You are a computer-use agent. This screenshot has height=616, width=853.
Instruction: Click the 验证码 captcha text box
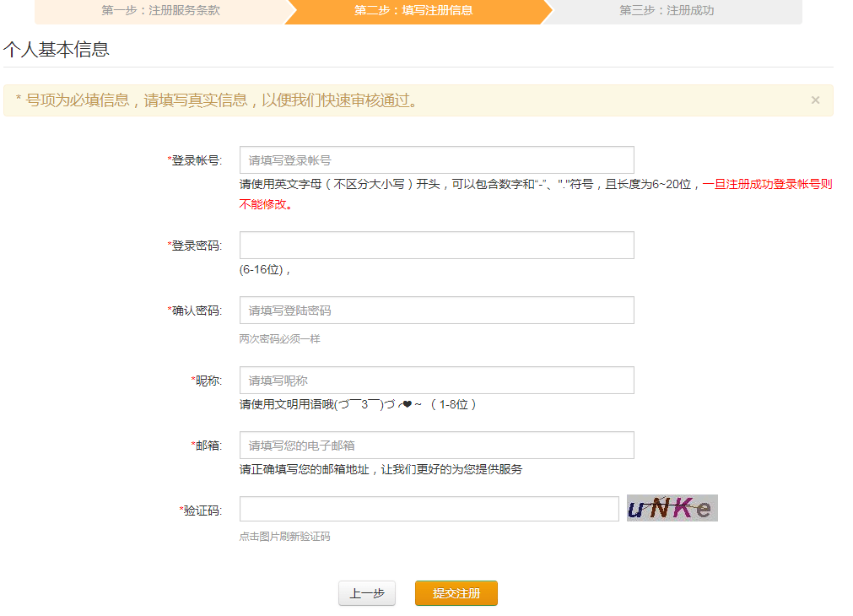429,509
